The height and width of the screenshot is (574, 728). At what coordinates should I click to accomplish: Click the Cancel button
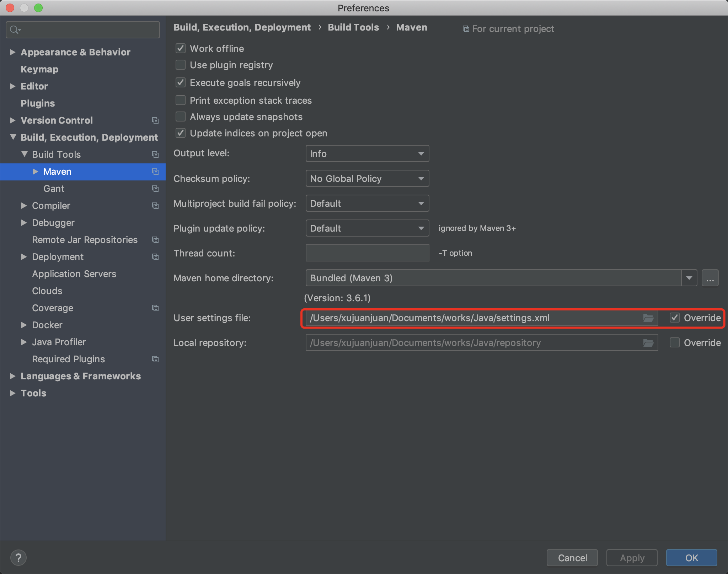click(572, 558)
